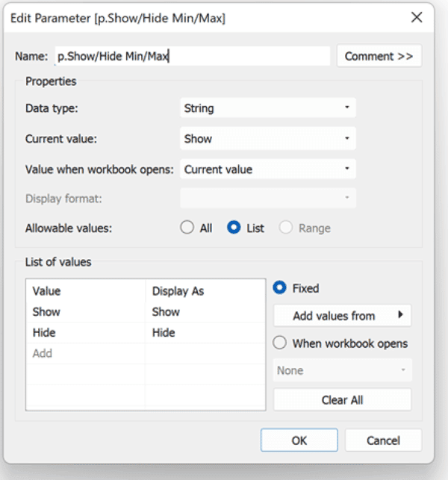Close the Edit Parameter dialog
Viewport: 448px width, 480px height.
pos(417,18)
